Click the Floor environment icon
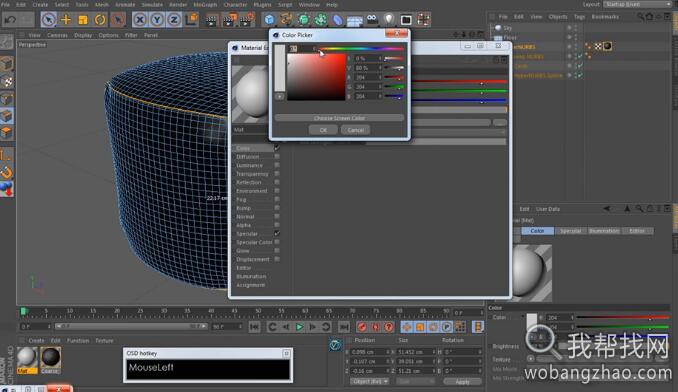This screenshot has width=678, height=392. coord(355,20)
